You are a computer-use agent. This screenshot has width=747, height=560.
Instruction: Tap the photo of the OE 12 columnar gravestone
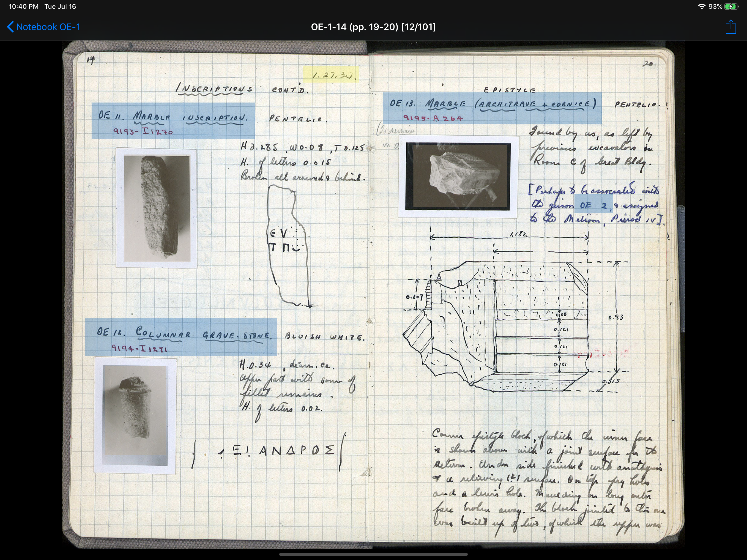tap(135, 416)
